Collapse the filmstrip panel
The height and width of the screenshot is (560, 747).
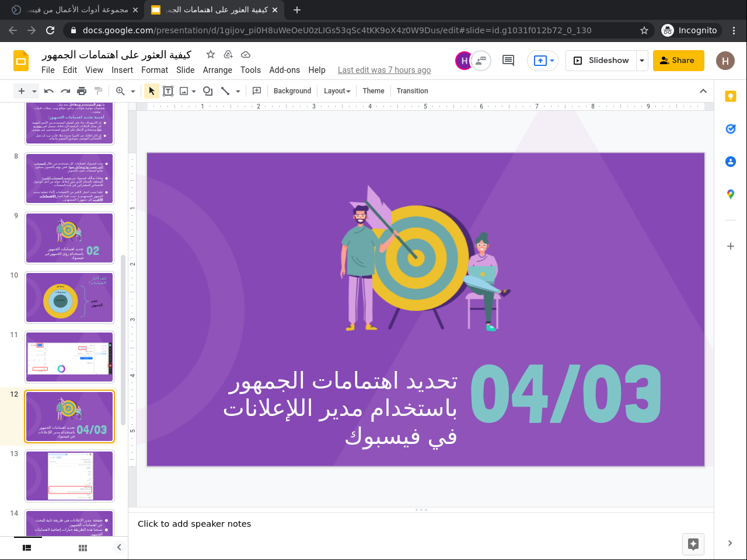click(119, 547)
